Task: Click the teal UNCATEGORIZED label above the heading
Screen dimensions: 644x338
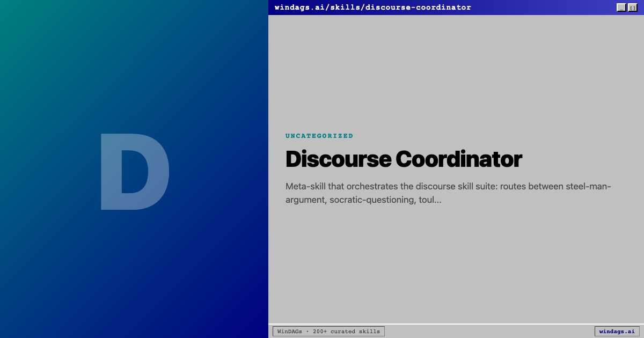Action: point(319,136)
